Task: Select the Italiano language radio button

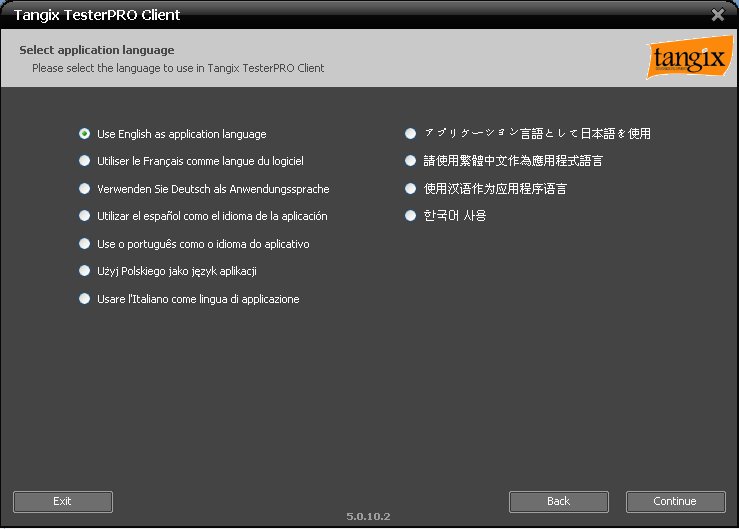Action: [84, 299]
